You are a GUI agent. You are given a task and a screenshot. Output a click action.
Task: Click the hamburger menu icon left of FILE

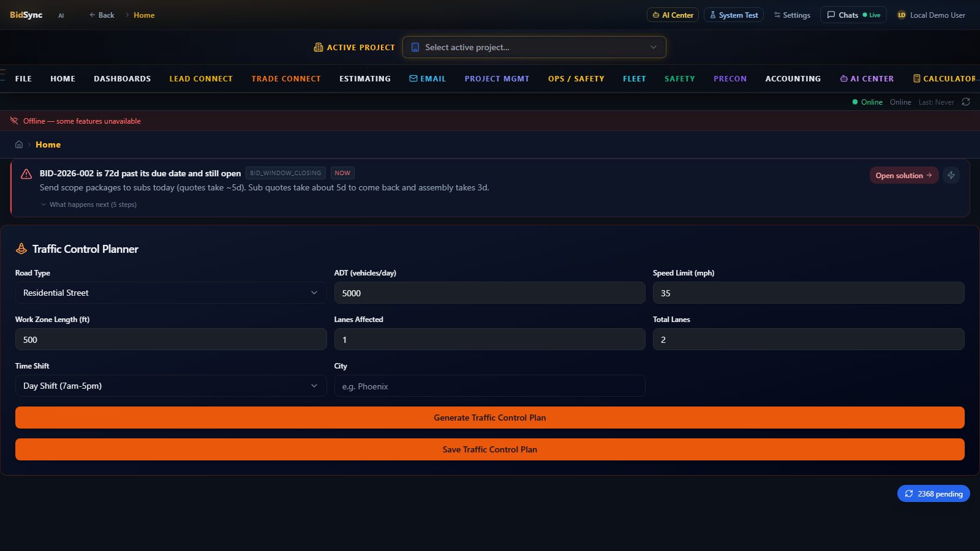(x=2, y=75)
